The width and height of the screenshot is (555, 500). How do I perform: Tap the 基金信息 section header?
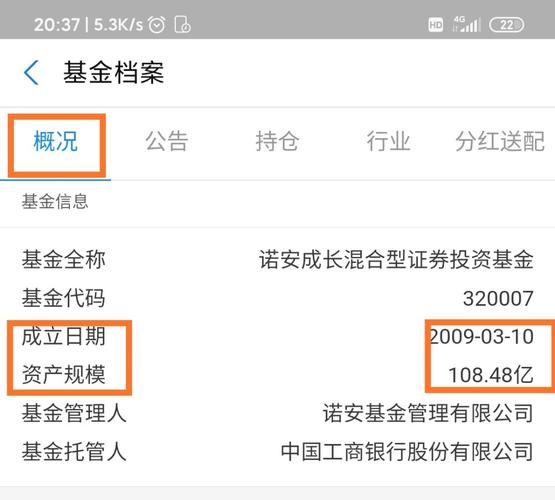[x=55, y=202]
